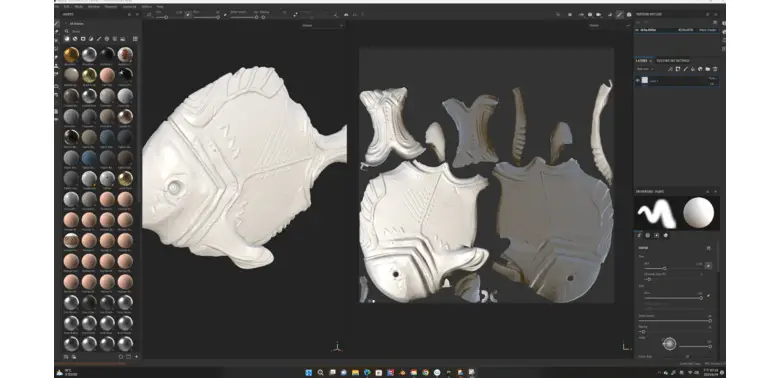Viewport: 780px width, 378px height.
Task: Open Windows taskbar search
Action: point(320,372)
